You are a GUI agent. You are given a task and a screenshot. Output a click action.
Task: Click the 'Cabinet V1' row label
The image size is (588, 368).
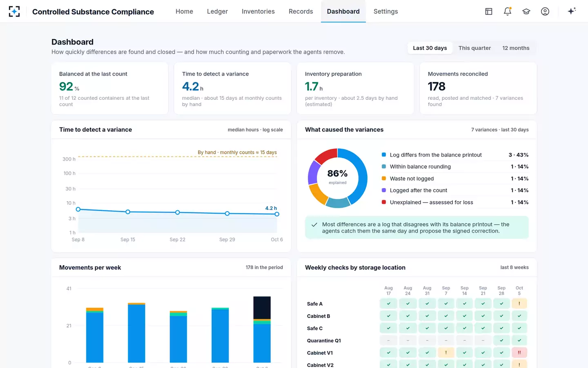tap(320, 353)
